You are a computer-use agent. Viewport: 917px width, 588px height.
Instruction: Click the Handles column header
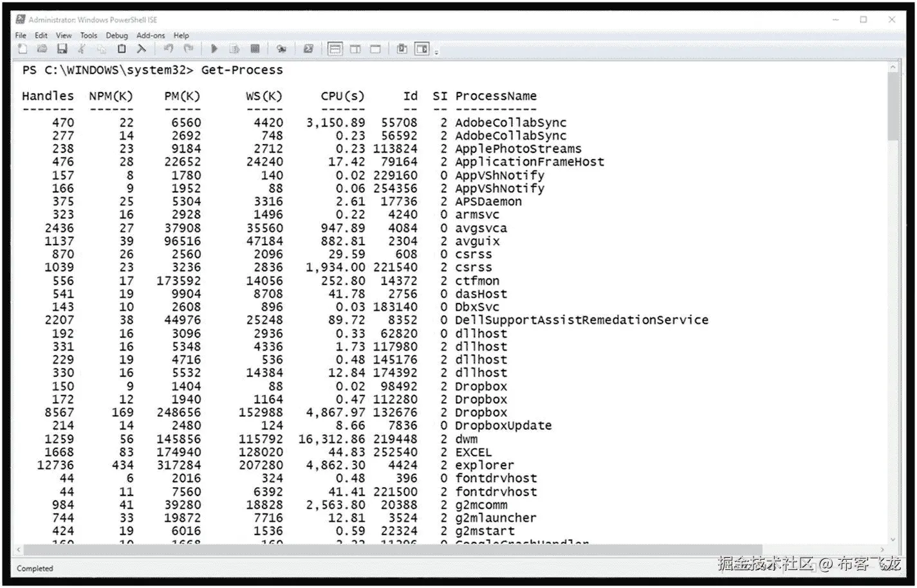[x=48, y=96]
